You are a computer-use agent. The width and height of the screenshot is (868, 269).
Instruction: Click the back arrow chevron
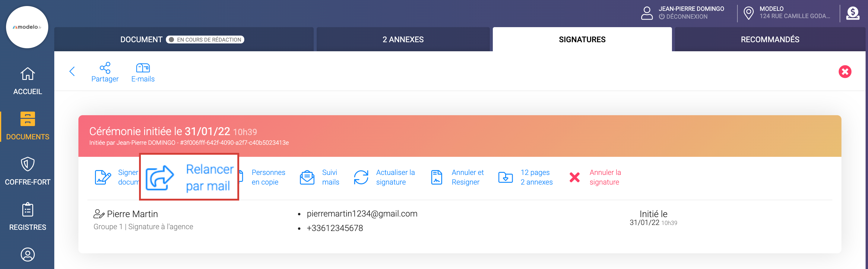pyautogui.click(x=72, y=71)
